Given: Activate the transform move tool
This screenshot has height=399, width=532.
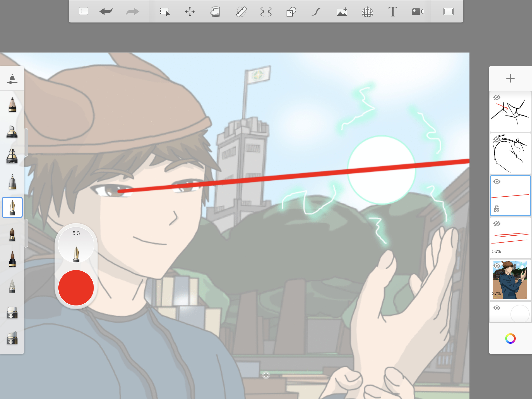Looking at the screenshot, I should tap(190, 11).
